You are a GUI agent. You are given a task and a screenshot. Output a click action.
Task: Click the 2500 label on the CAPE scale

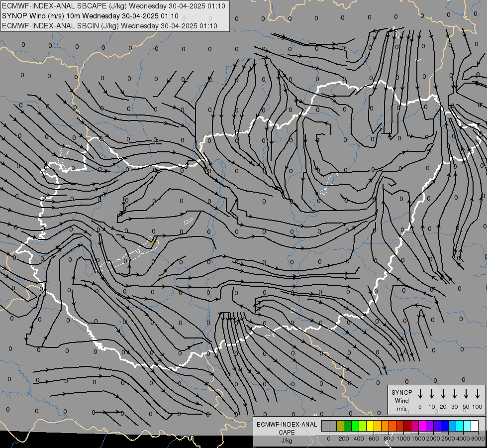coord(448,439)
